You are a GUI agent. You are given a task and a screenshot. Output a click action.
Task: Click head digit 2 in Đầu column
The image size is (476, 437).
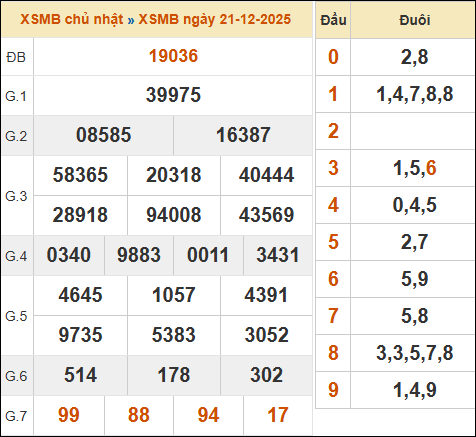tap(333, 131)
